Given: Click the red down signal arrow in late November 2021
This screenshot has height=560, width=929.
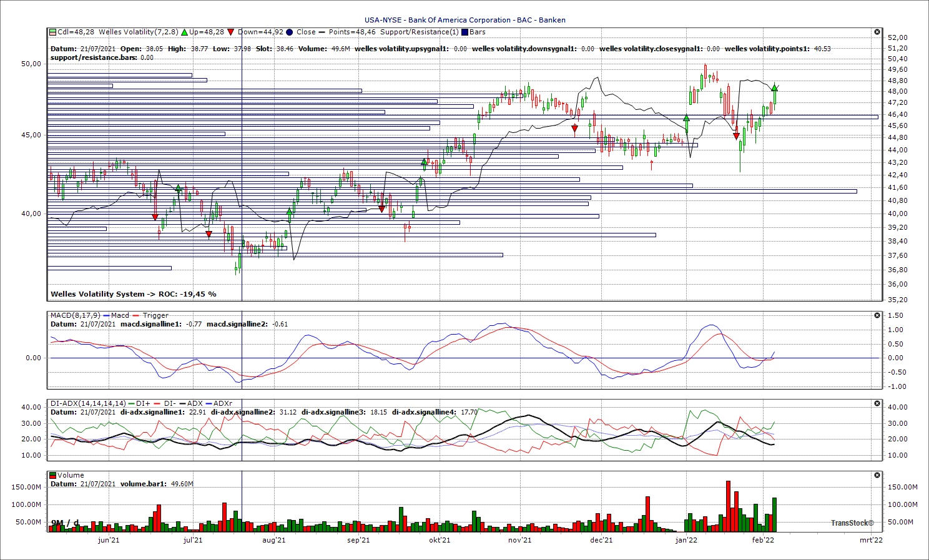Looking at the screenshot, I should click(x=575, y=128).
